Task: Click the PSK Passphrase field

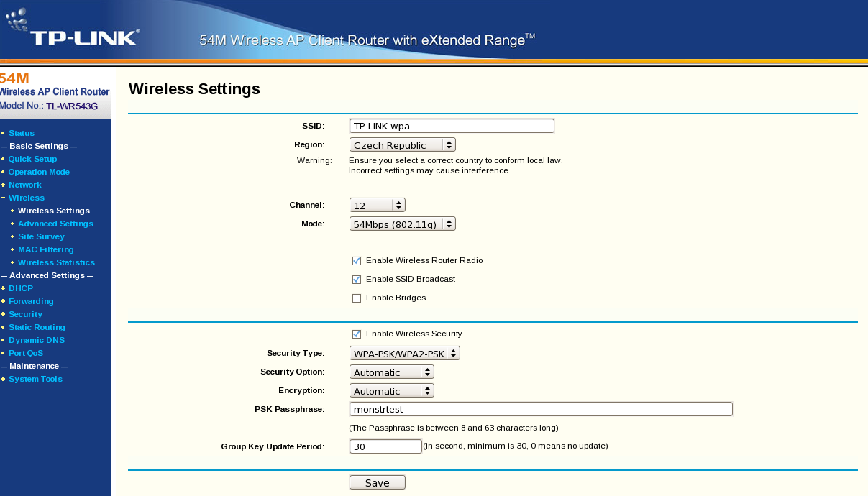Action: point(541,409)
